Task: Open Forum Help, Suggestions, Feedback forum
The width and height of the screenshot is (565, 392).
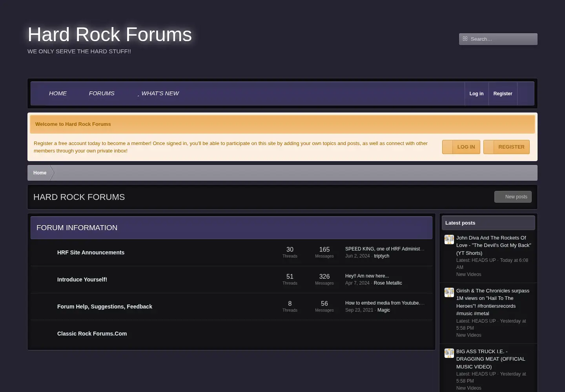Action: [105, 307]
